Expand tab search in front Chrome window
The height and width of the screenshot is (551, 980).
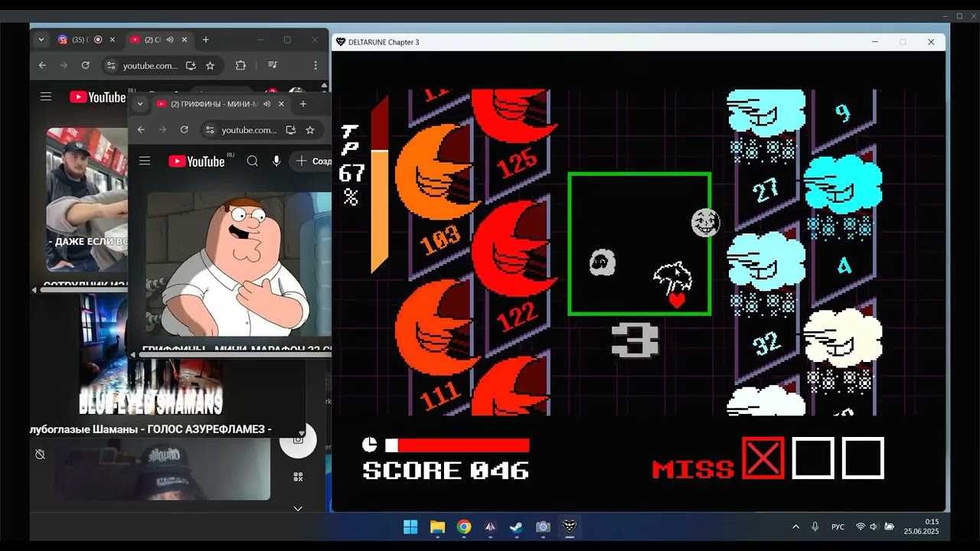click(139, 103)
